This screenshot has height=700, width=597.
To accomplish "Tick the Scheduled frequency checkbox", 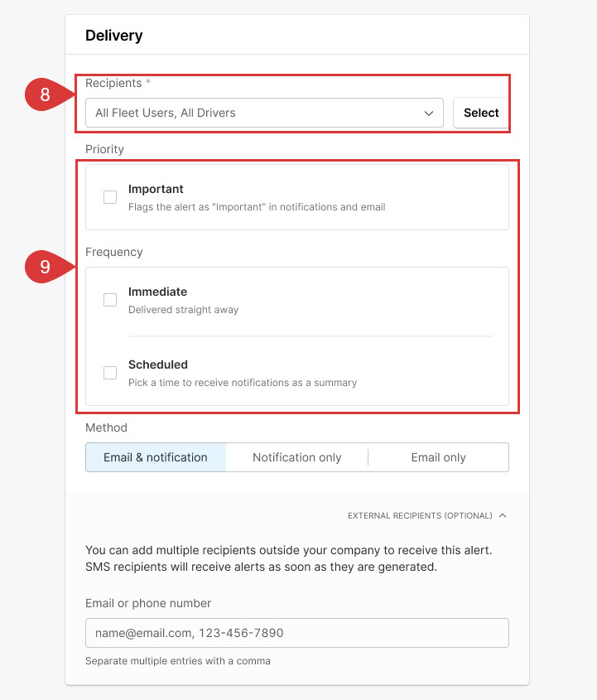I will [110, 373].
